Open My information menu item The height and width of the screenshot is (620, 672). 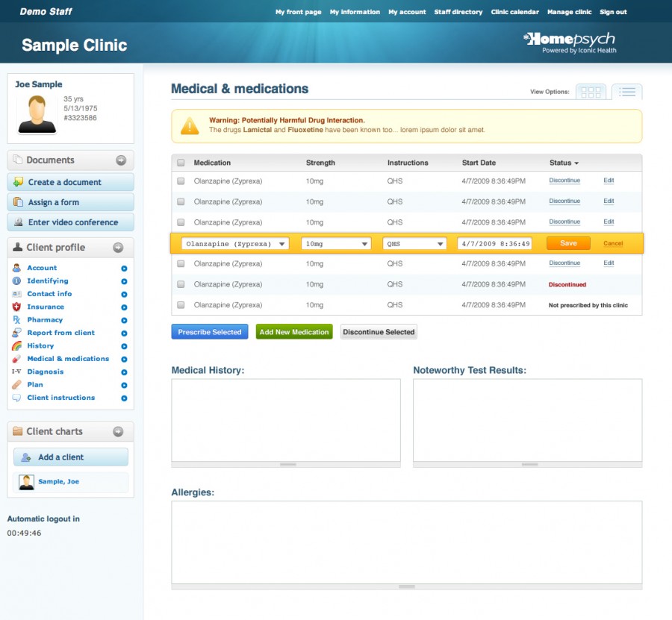point(355,12)
